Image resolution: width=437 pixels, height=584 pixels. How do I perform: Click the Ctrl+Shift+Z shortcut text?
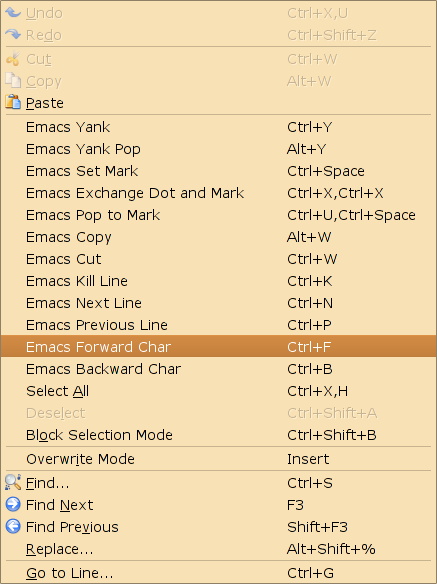click(332, 35)
